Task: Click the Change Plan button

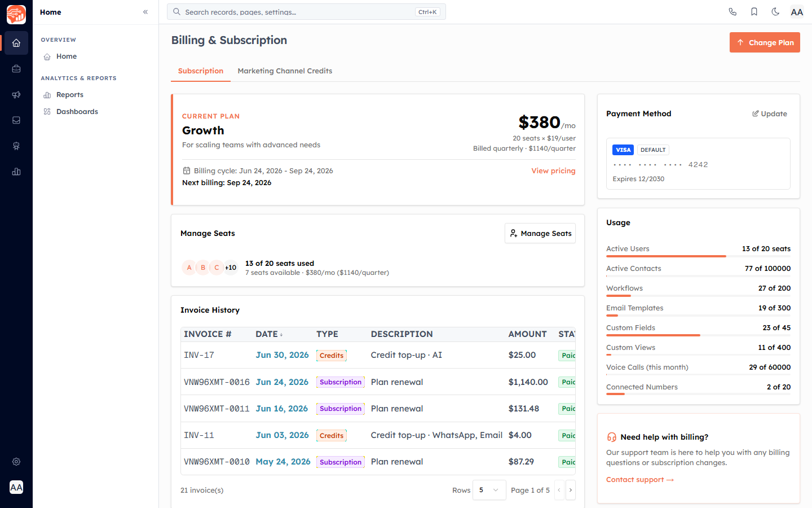Action: (x=765, y=42)
